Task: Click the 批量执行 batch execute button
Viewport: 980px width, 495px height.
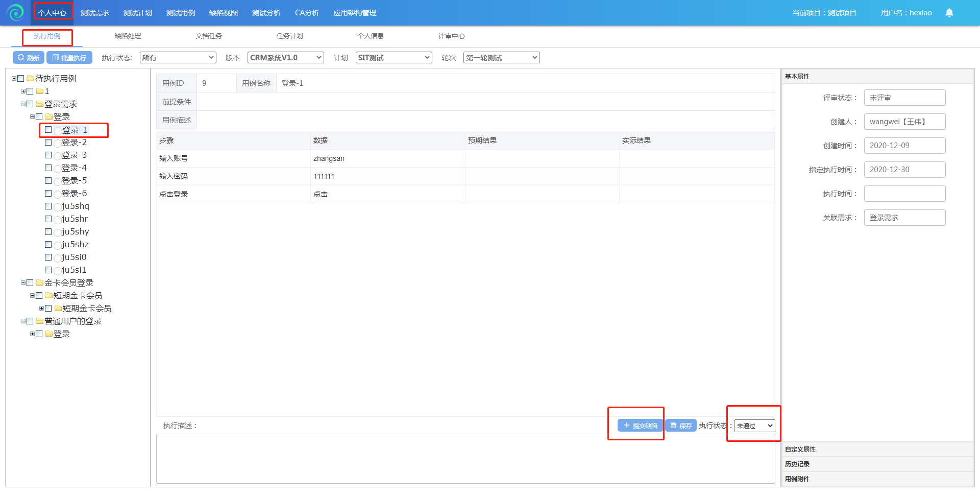Action: point(69,58)
